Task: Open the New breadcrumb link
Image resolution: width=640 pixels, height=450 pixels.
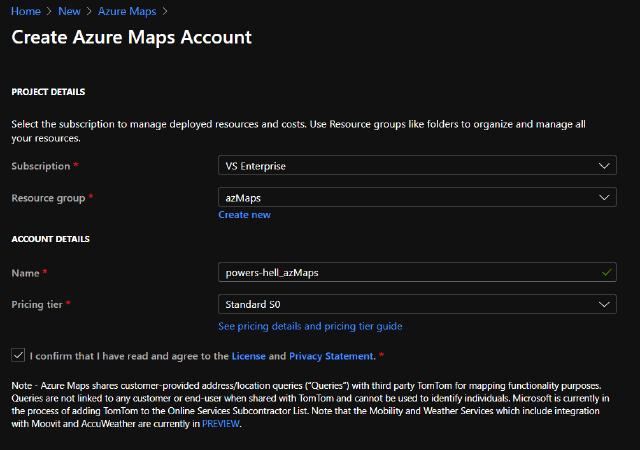Action: (69, 11)
